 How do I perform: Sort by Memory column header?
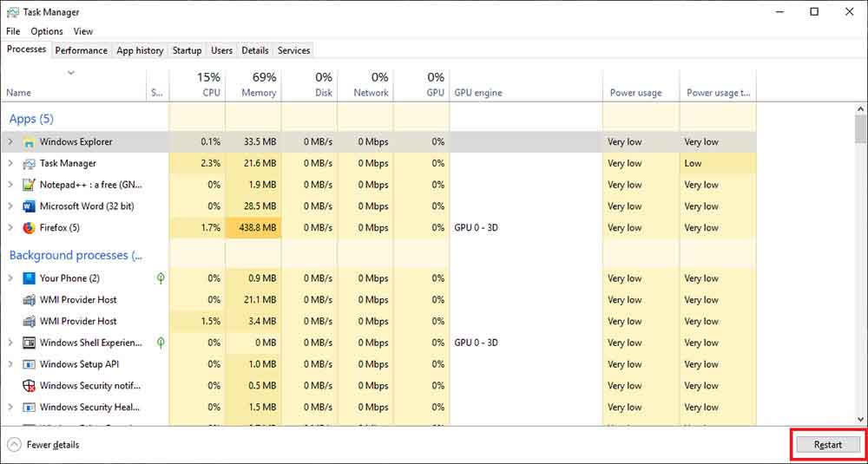(253, 85)
